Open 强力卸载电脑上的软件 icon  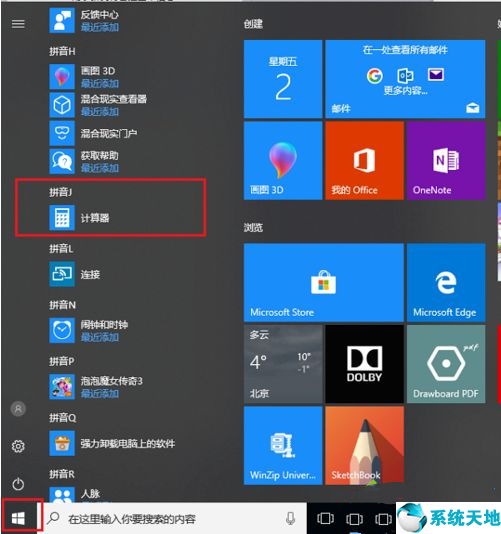62,443
